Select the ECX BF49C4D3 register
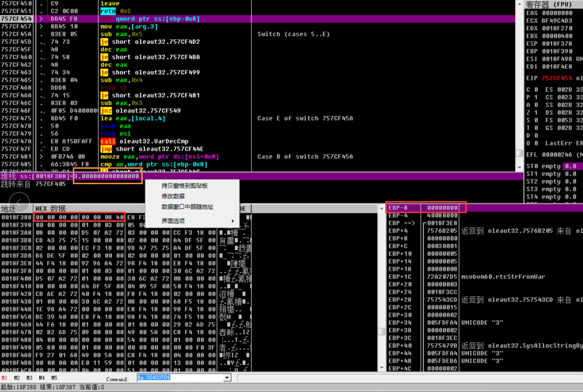 tap(550, 21)
